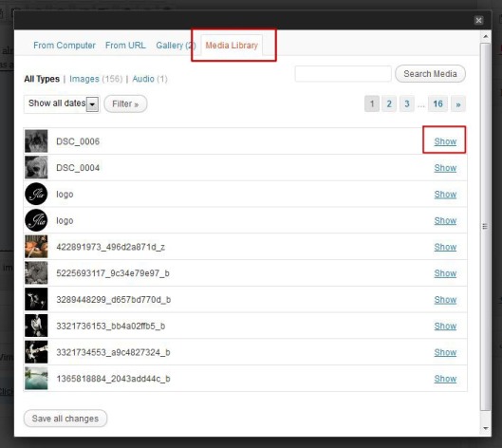
Task: Jump to page 16 of media
Action: [x=437, y=103]
